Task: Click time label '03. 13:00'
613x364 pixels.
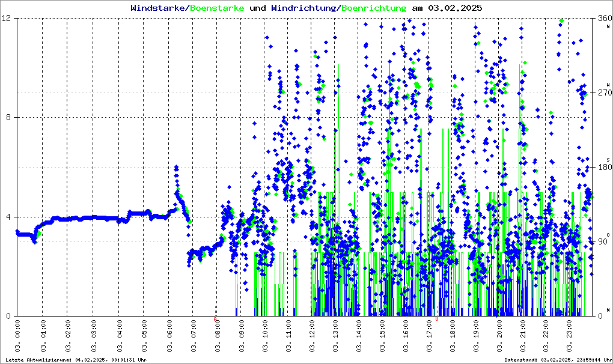Action: [x=335, y=336]
